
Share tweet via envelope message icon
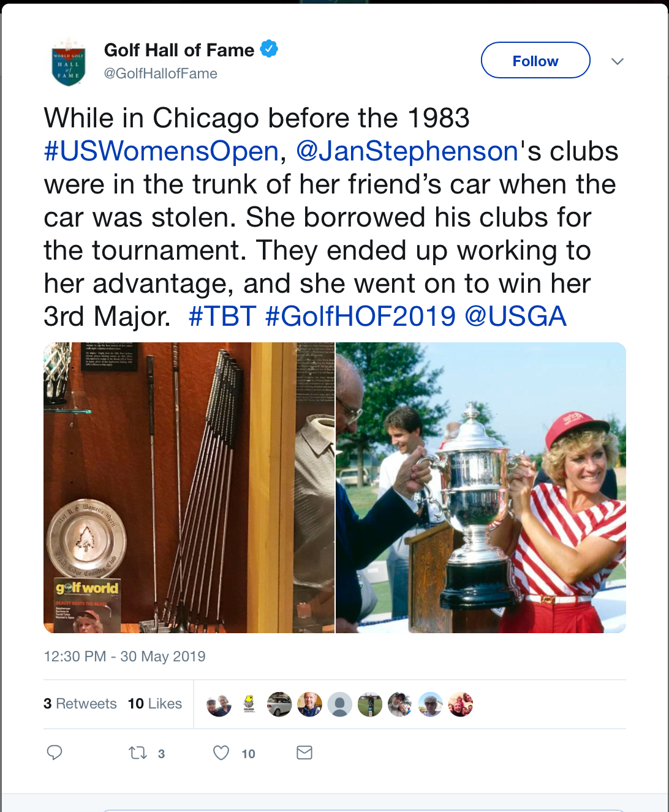coord(304,753)
